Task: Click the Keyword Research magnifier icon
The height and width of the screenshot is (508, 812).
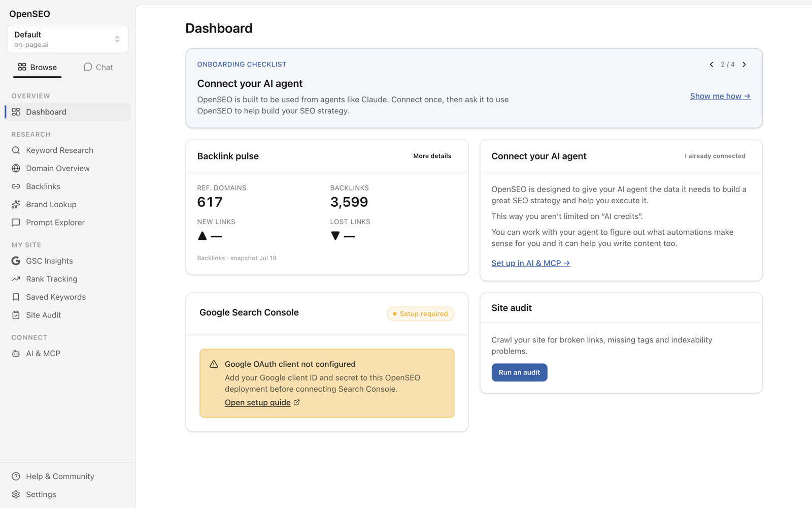Action: 16,150
